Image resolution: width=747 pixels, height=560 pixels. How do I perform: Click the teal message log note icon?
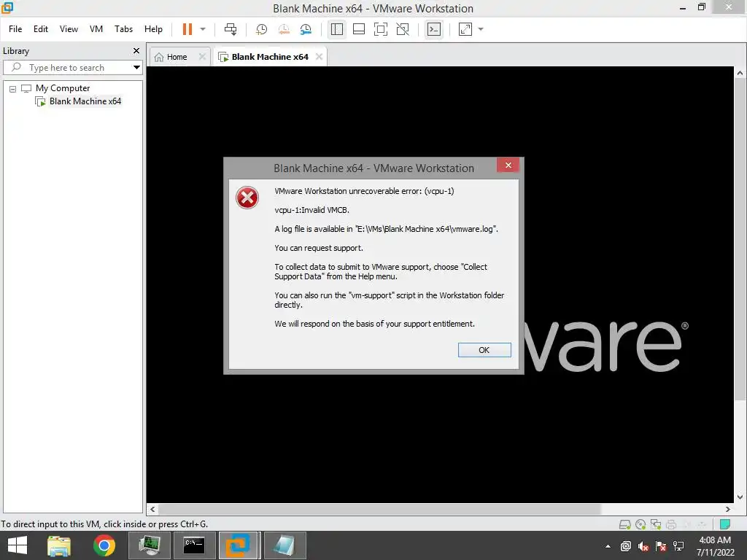point(724,524)
